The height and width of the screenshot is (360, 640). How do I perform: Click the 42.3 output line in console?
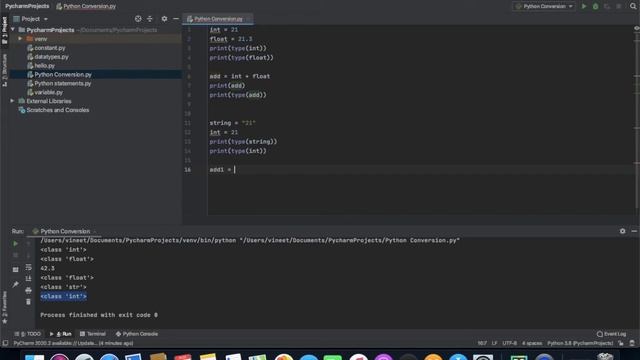click(47, 268)
